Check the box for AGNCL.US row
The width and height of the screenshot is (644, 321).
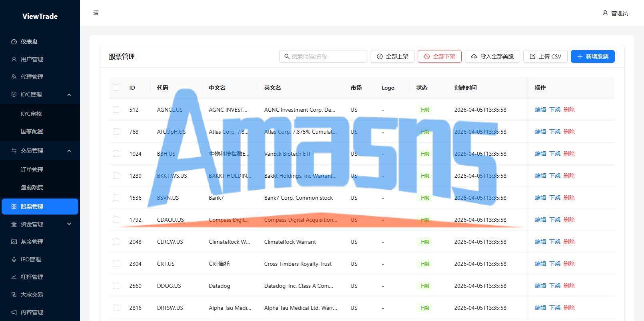[116, 110]
